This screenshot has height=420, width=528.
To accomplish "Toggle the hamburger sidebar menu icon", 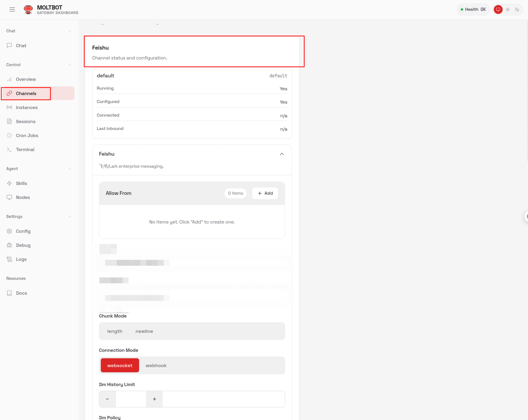I will coord(12,9).
